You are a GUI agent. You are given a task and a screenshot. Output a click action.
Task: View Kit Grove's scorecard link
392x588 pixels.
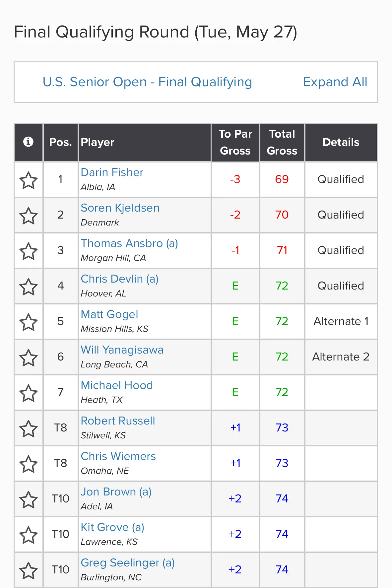112,527
